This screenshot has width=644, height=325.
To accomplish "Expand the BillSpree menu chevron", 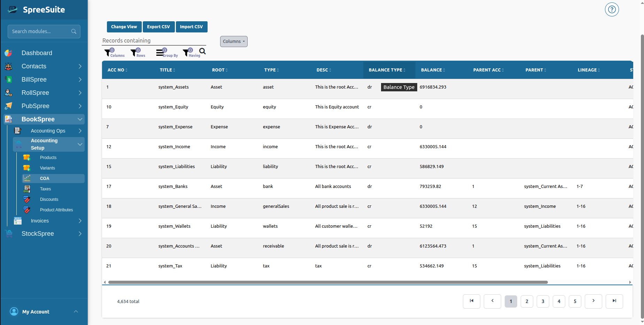I will tap(80, 80).
